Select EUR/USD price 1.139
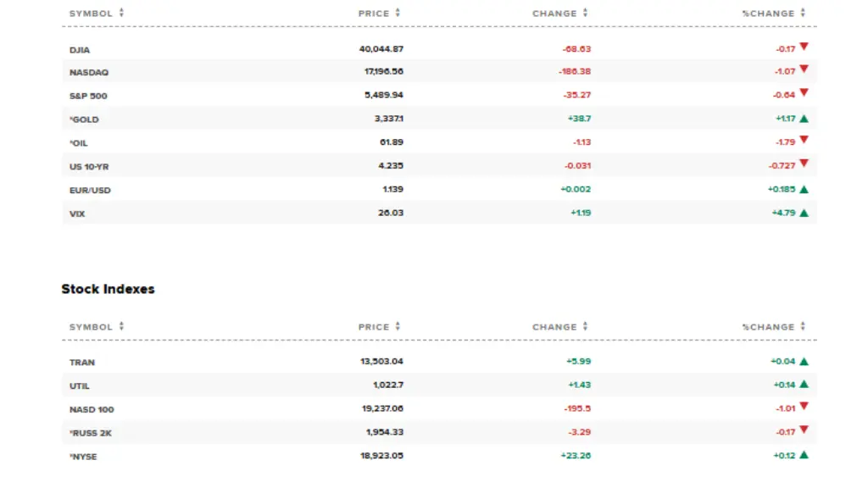This screenshot has width=868, height=488. (x=393, y=189)
